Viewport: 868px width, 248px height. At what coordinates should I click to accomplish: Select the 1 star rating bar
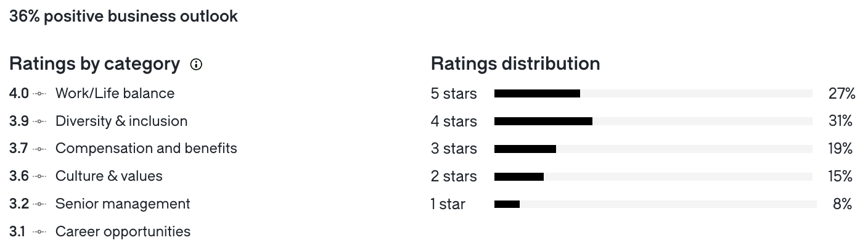click(655, 204)
